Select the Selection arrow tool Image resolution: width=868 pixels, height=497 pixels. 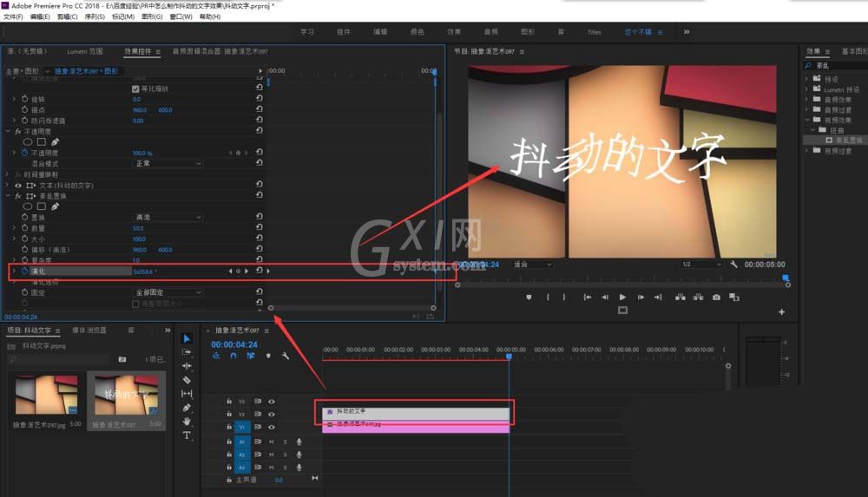tap(187, 338)
